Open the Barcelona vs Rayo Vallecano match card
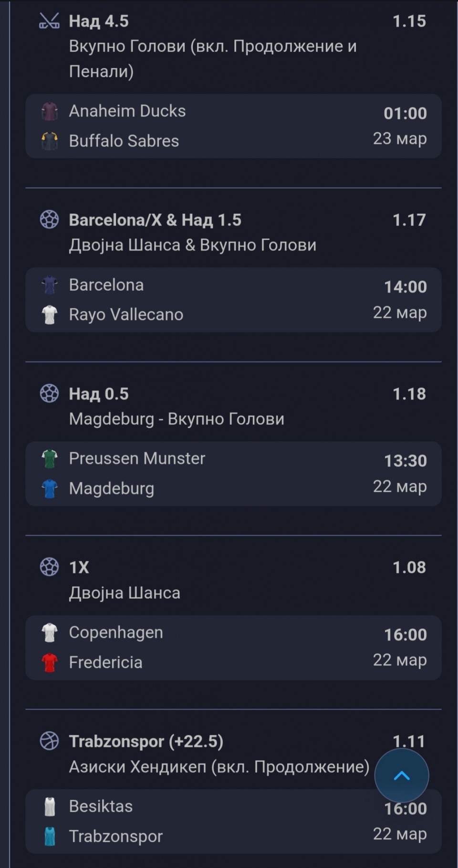 coord(233,300)
